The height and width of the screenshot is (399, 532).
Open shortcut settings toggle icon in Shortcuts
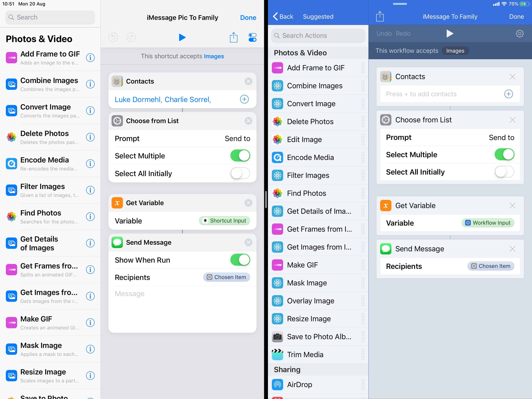pos(252,37)
